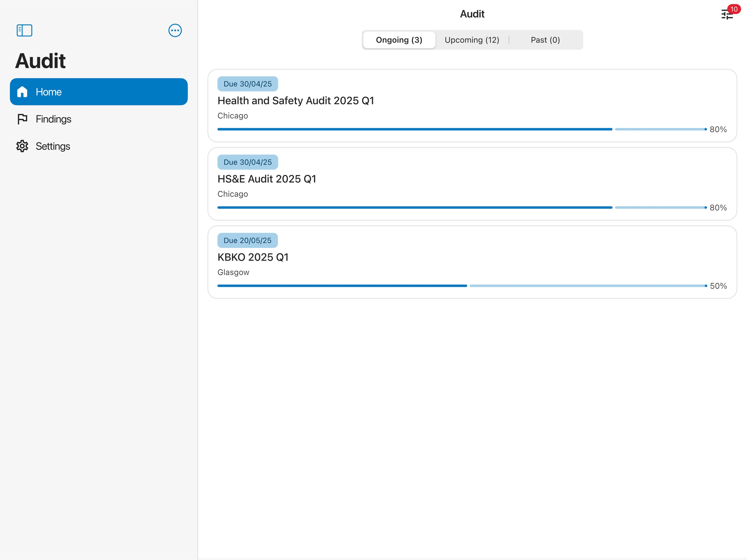Click the red 10 notification badge
The width and height of the screenshot is (747, 560).
[734, 9]
